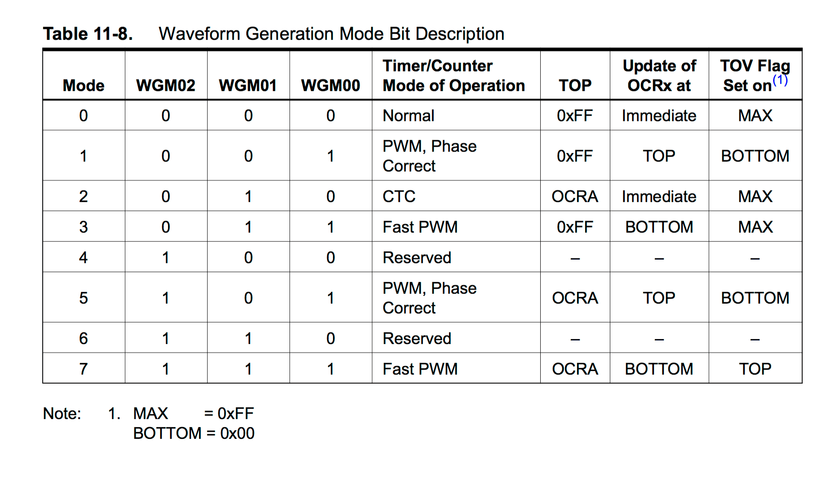Click OCRA TOP value for mode 5
The width and height of the screenshot is (827, 504).
(x=575, y=298)
